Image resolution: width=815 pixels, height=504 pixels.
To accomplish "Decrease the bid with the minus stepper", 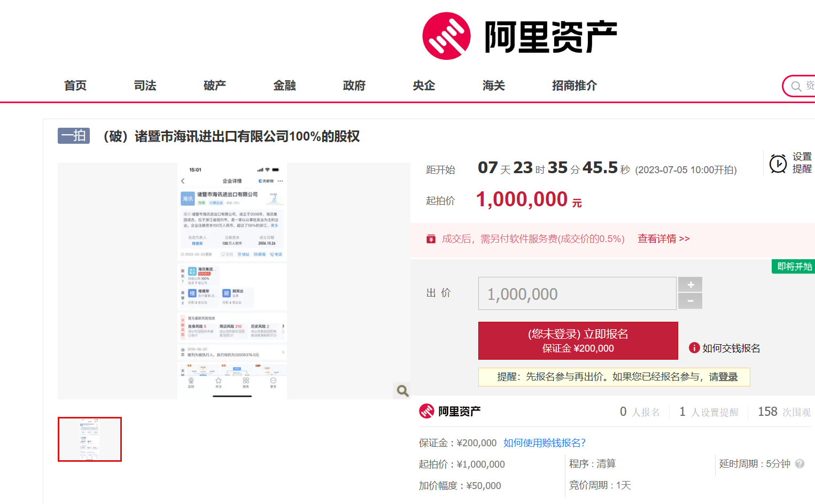I will point(690,301).
